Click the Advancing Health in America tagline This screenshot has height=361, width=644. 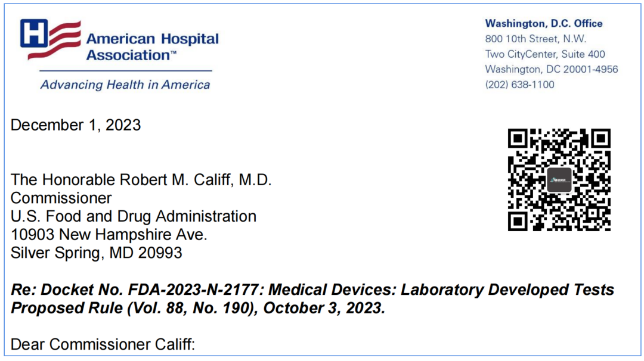pyautogui.click(x=125, y=85)
